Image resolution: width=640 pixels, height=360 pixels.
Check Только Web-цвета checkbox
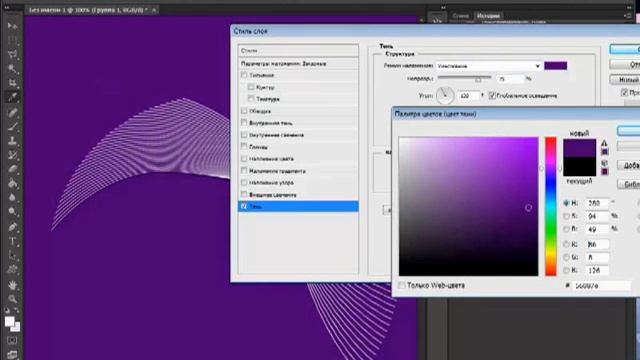(402, 285)
